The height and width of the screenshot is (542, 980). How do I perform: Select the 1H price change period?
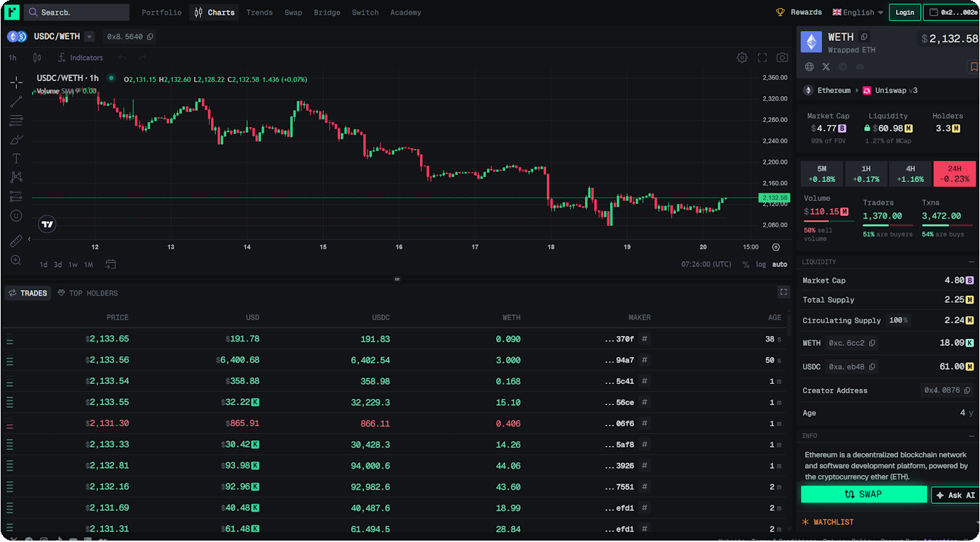click(x=866, y=174)
